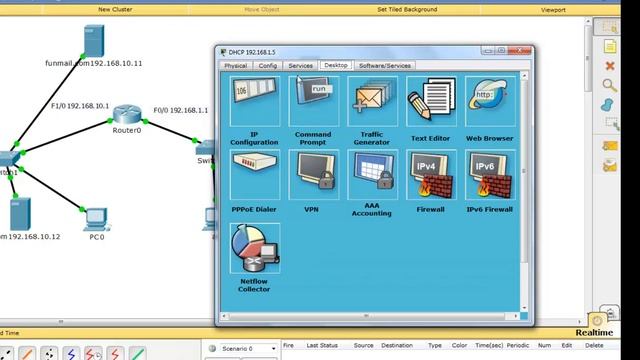Choose the blue lightning serial connection
The height and width of the screenshot is (360, 640).
[71, 354]
